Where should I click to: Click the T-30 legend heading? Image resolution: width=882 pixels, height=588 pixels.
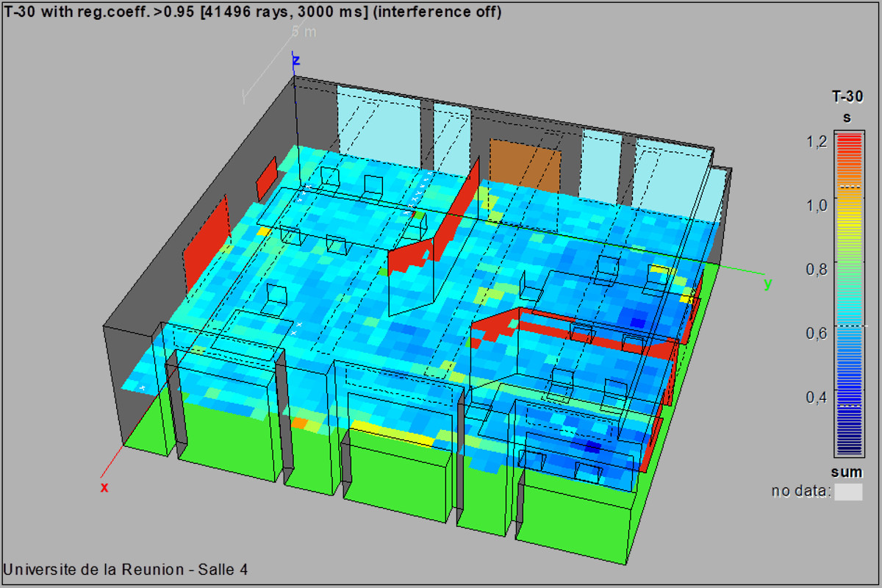tap(847, 96)
